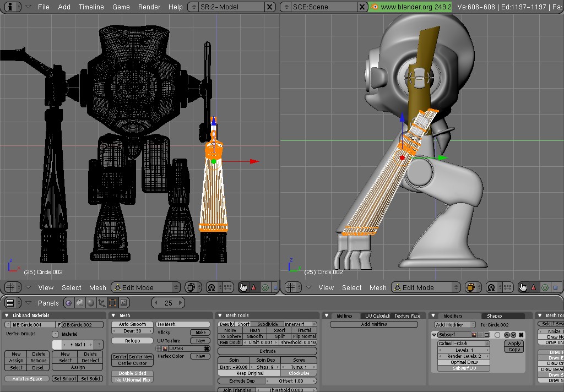The width and height of the screenshot is (564, 392).
Task: Select rotate manipulator ring in left viewport
Action: 265,287
